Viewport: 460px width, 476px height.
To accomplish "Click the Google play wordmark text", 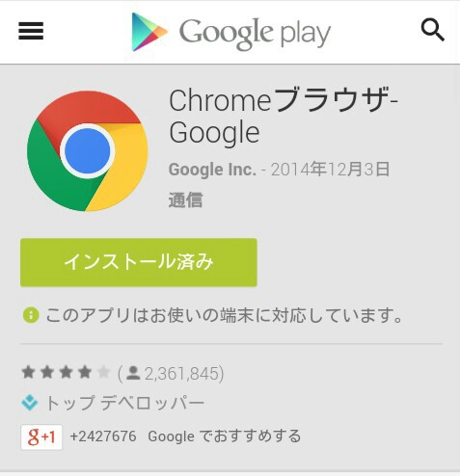I will tap(255, 34).
